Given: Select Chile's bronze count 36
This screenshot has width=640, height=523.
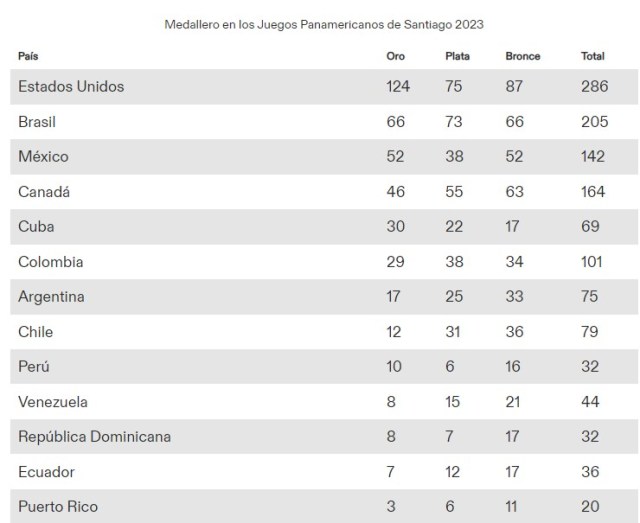Looking at the screenshot, I should coord(516,332).
